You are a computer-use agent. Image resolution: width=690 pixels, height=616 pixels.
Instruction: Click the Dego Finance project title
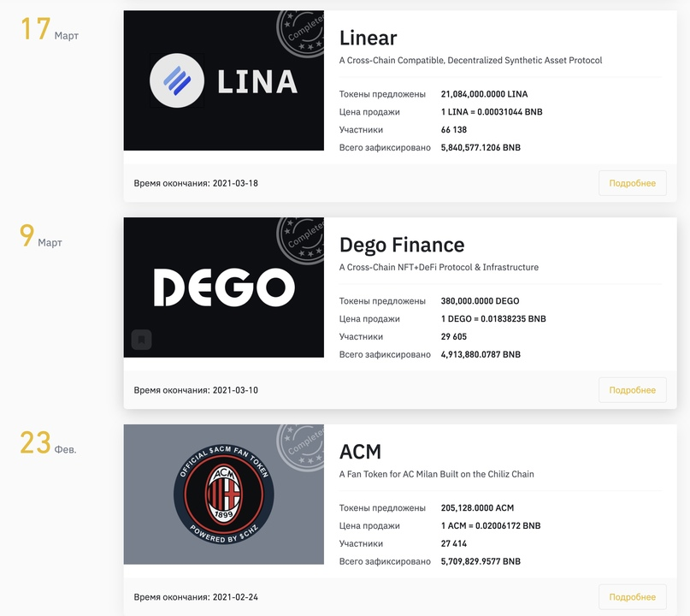coord(402,245)
